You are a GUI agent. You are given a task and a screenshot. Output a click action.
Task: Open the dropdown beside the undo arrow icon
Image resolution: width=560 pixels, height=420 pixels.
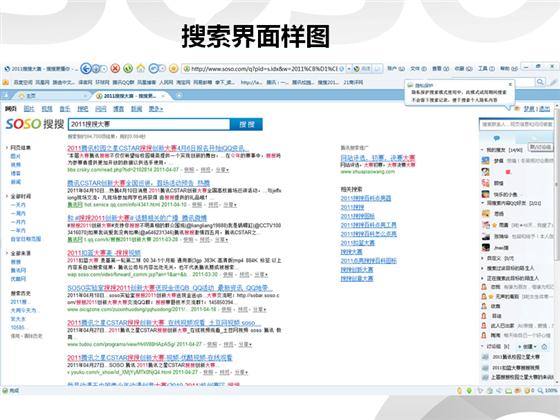(162, 69)
